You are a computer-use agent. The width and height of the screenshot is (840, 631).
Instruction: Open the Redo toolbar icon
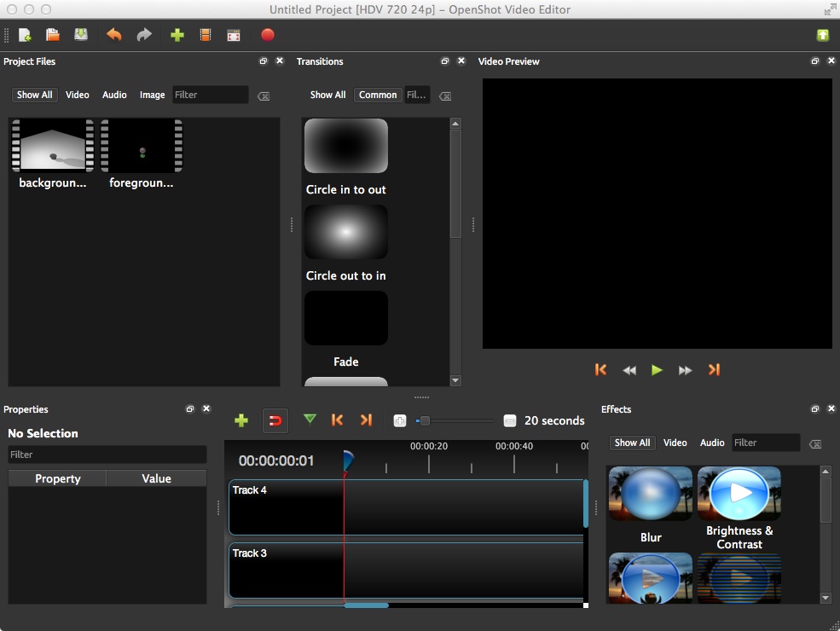tap(143, 35)
